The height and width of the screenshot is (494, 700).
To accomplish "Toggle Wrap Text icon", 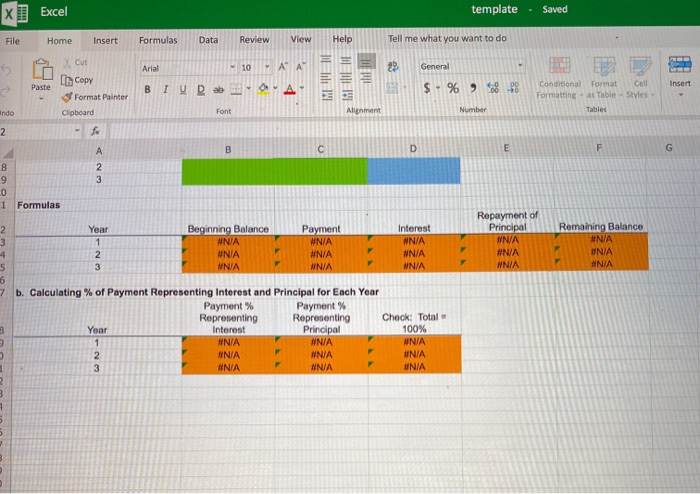I will point(392,66).
